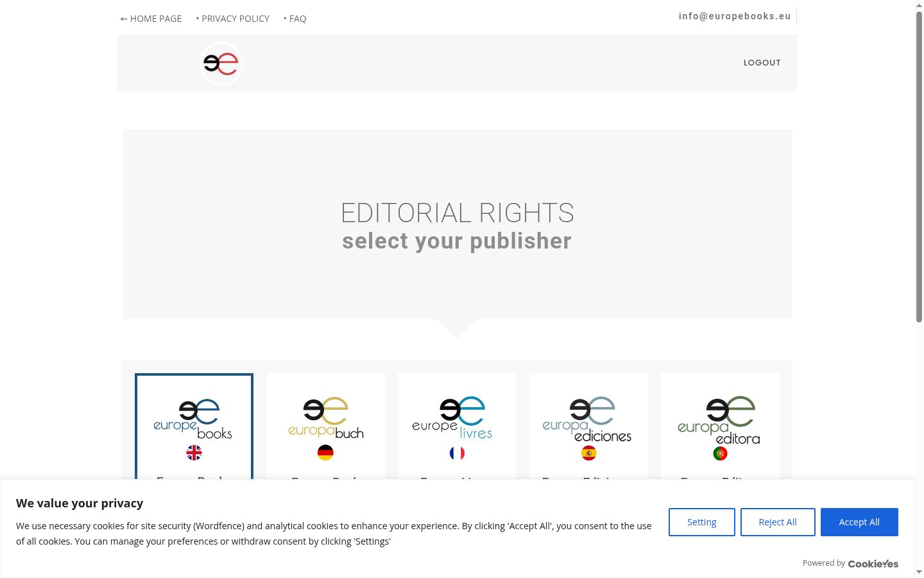The image size is (924, 578).
Task: Click the Portuguese flag icon
Action: [x=720, y=453]
